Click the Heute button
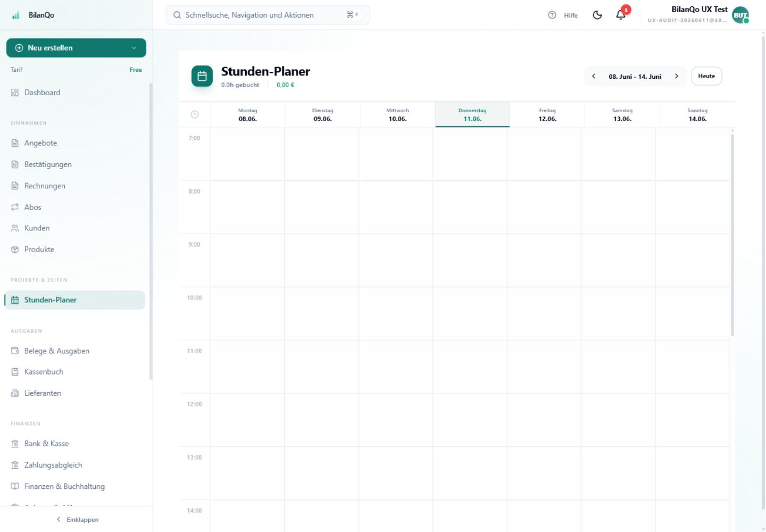This screenshot has height=532, width=766. 706,76
